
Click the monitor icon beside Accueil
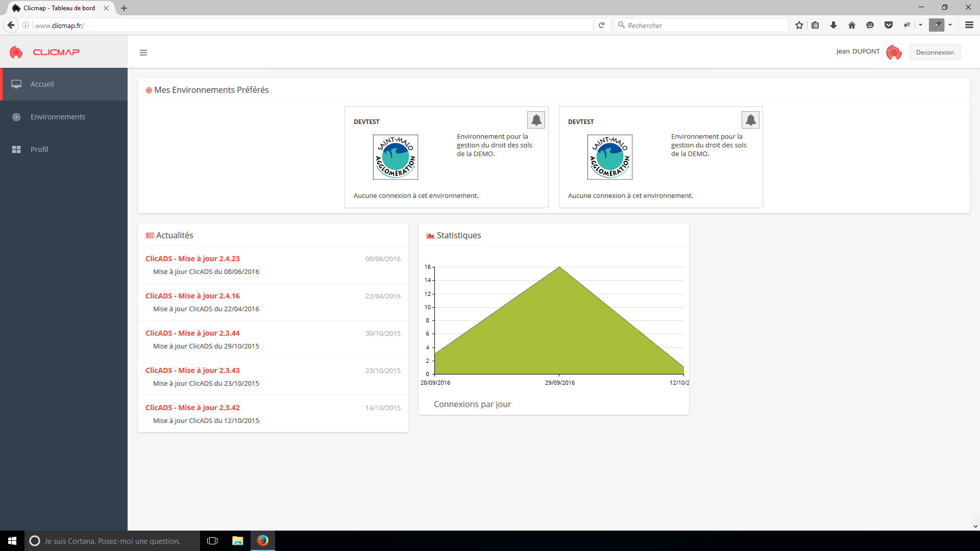[x=16, y=84]
